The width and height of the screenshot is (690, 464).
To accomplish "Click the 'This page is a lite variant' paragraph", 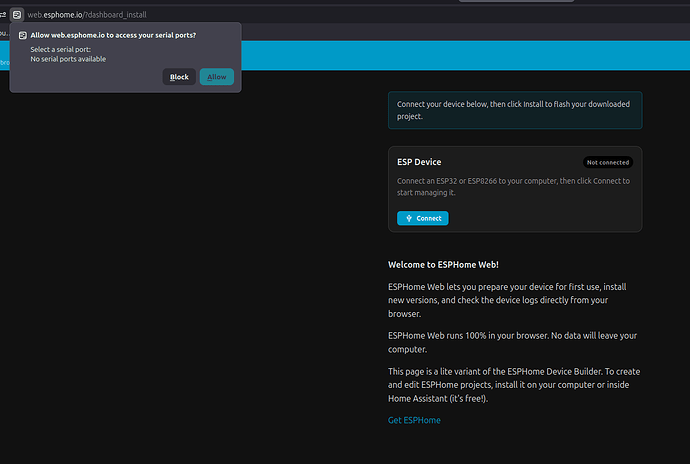I will pyautogui.click(x=514, y=385).
